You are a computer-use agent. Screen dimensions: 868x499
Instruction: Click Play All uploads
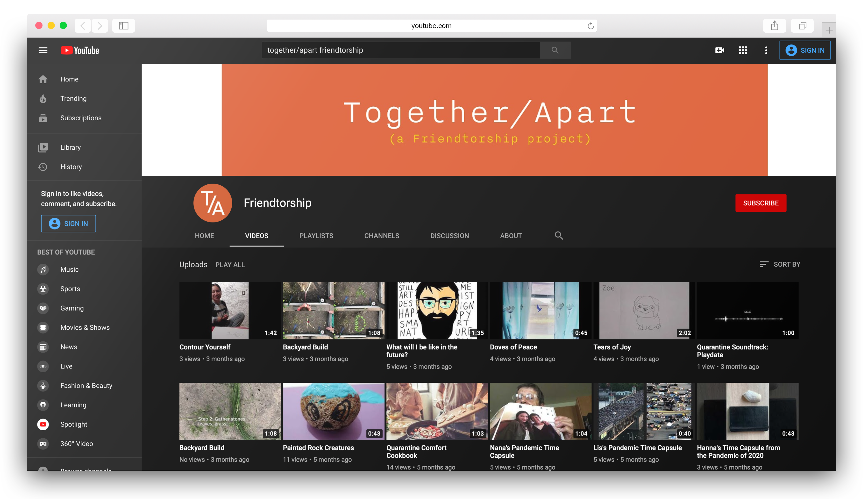(x=230, y=265)
